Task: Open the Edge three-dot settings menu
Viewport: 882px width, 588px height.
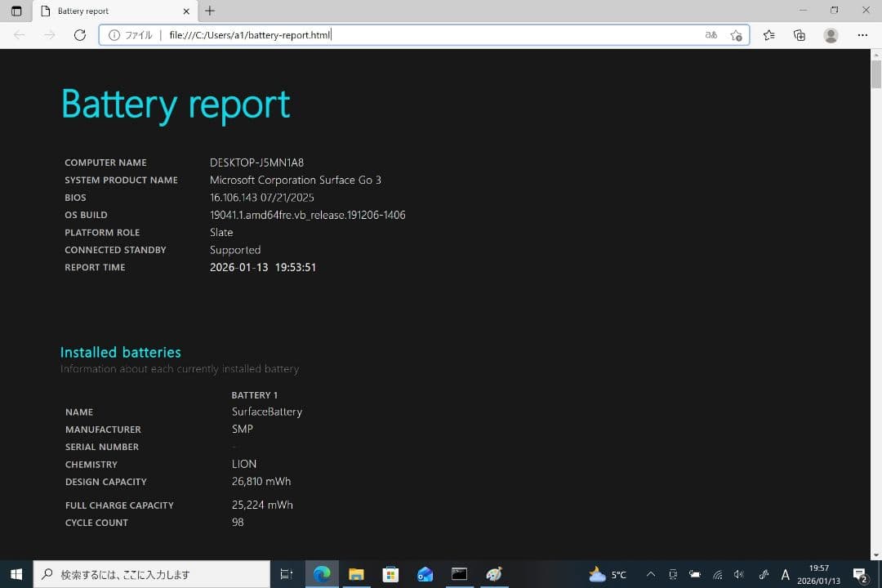Action: pos(862,35)
